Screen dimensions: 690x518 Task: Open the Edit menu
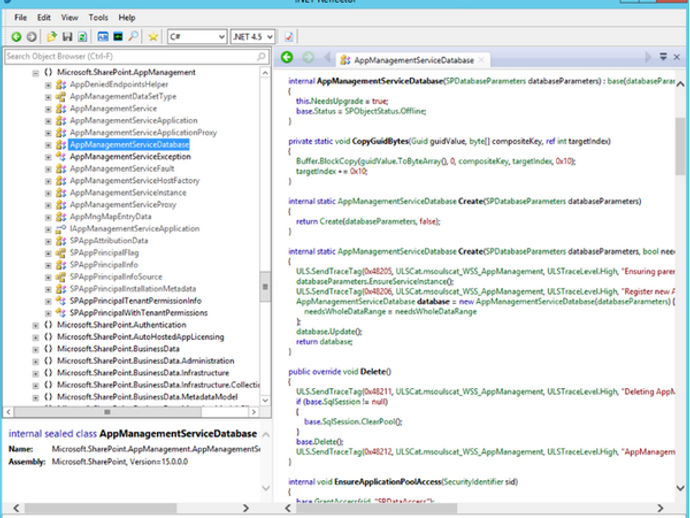[44, 18]
